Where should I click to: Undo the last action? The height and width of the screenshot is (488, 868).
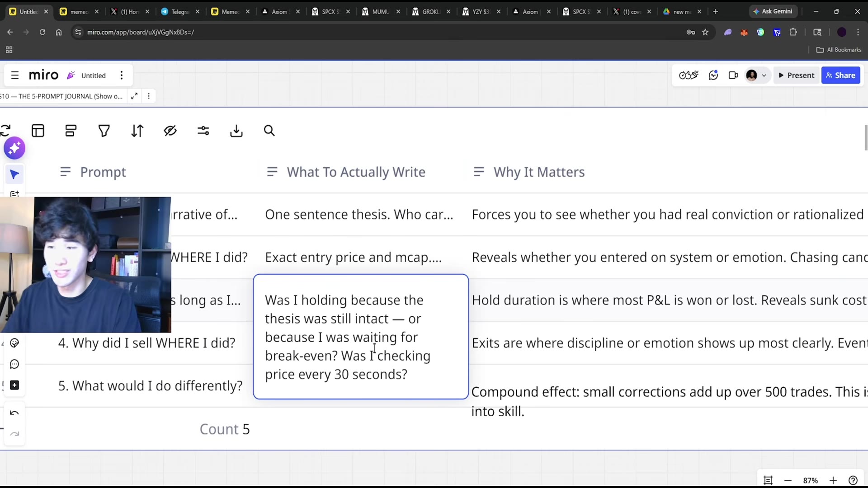(x=14, y=413)
